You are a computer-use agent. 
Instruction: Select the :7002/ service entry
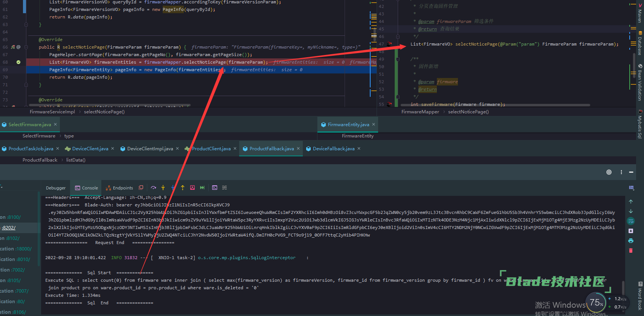(x=12, y=270)
